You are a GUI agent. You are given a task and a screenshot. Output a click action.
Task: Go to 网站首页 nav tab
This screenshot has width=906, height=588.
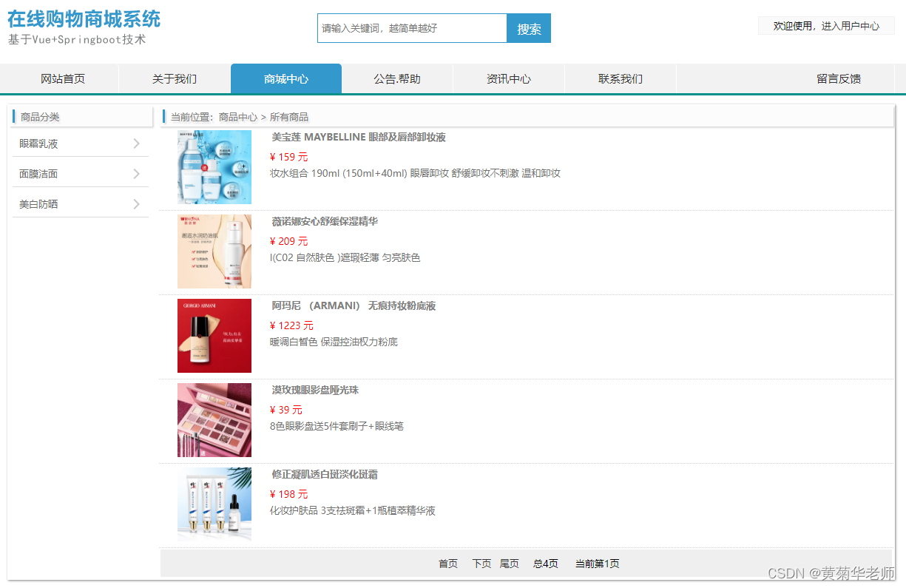[63, 79]
